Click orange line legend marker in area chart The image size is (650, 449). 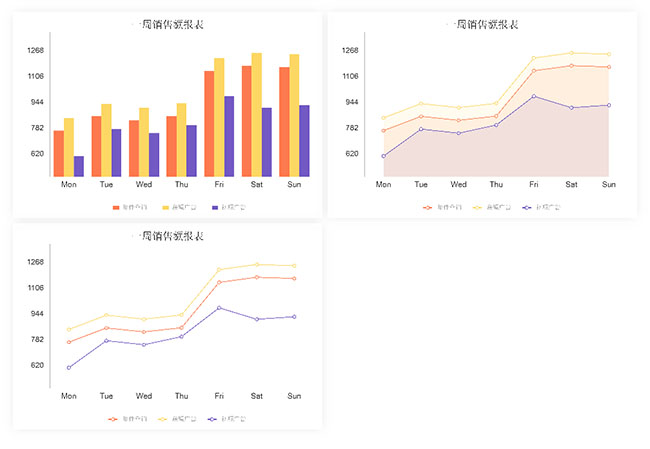(x=428, y=207)
